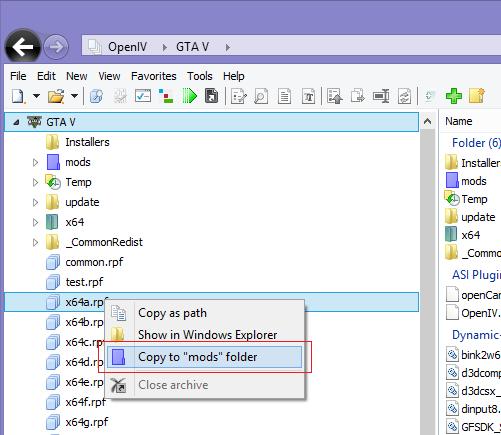
Task: Open the File menu
Action: click(18, 76)
